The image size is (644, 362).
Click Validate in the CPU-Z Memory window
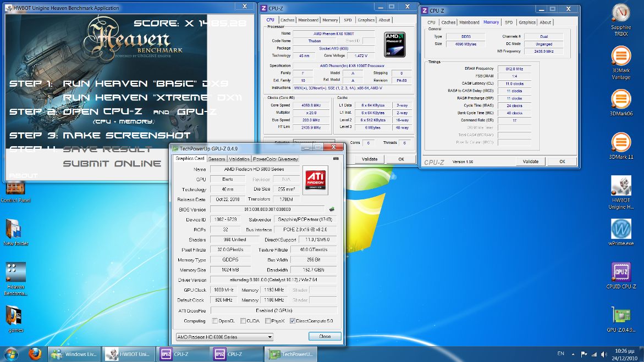[x=530, y=161]
